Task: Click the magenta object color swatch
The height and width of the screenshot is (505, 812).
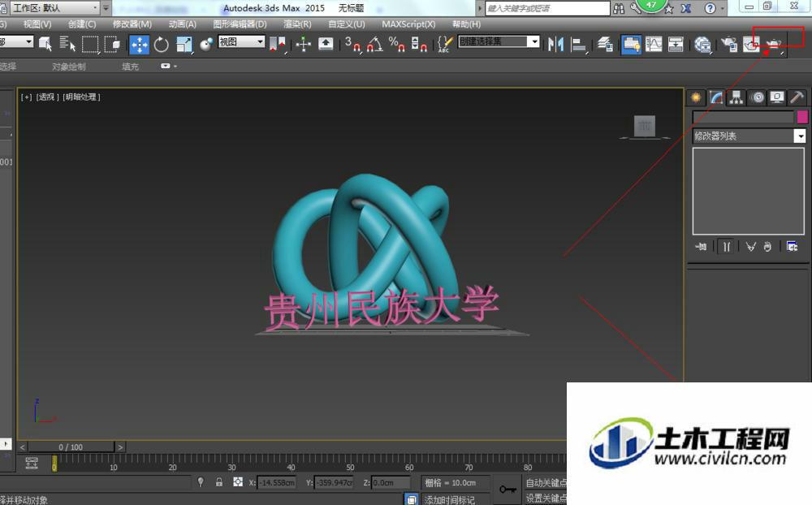Action: [x=802, y=117]
